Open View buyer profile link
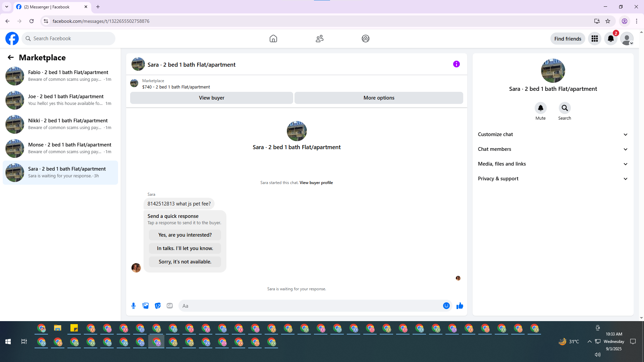The image size is (644, 362). point(316,183)
